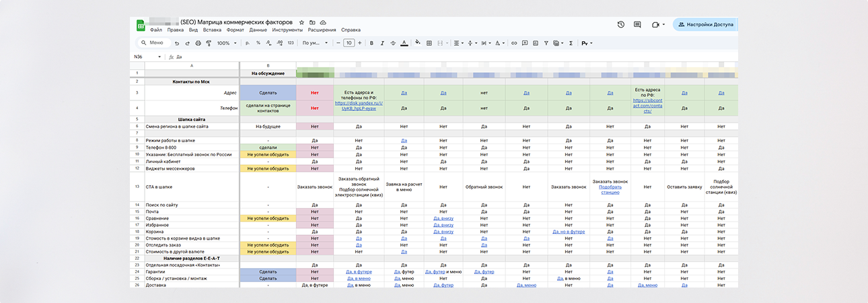Click the insert link icon
The height and width of the screenshot is (303, 868).
coord(514,43)
